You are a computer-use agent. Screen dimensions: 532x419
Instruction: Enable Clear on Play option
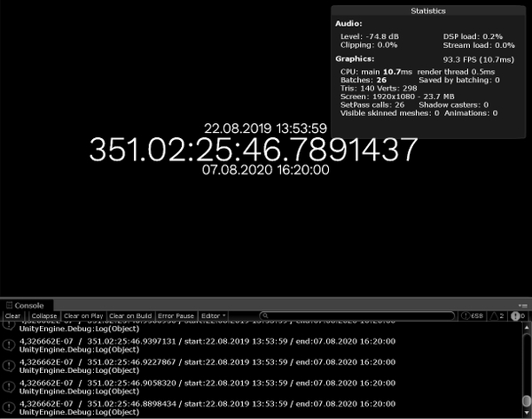tap(84, 315)
